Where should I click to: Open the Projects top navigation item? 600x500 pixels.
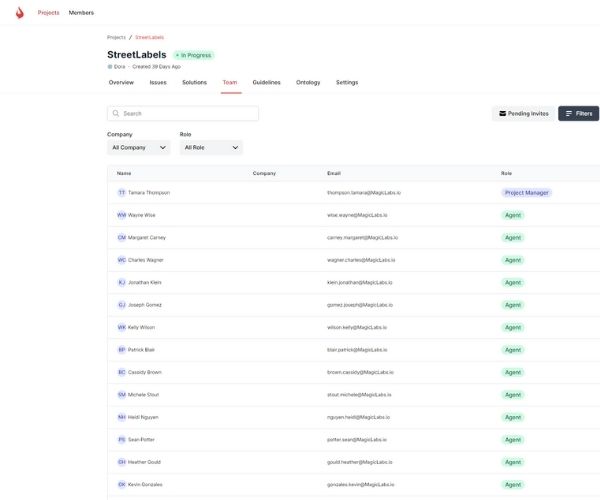(x=49, y=13)
